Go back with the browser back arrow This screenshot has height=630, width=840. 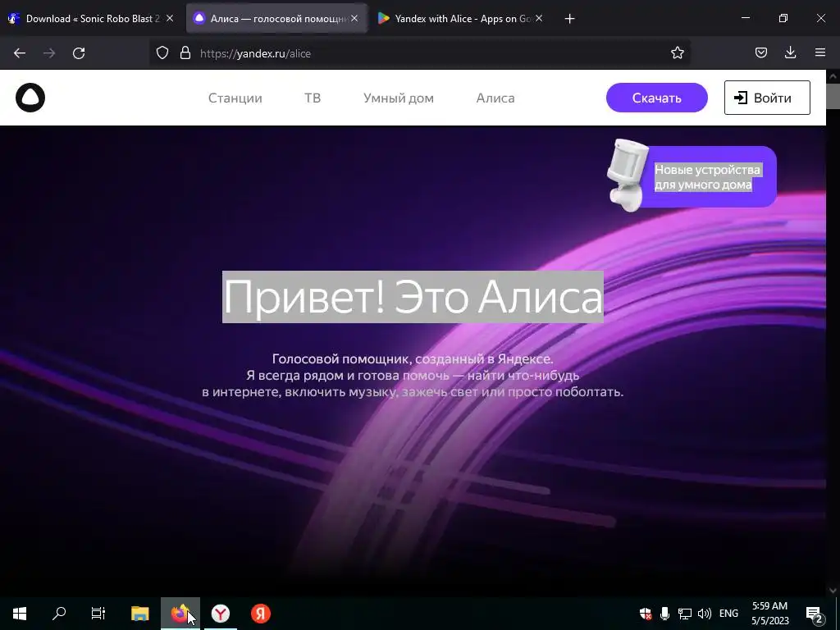[x=20, y=53]
